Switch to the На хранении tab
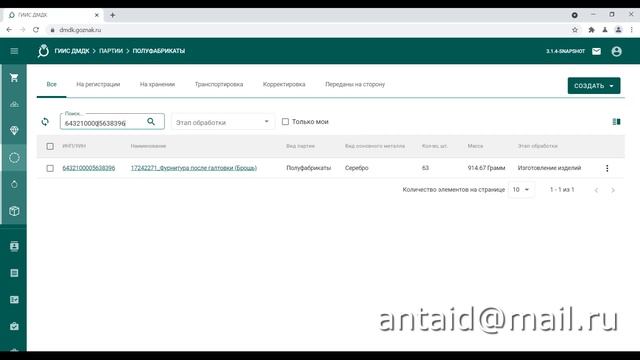 [x=157, y=84]
